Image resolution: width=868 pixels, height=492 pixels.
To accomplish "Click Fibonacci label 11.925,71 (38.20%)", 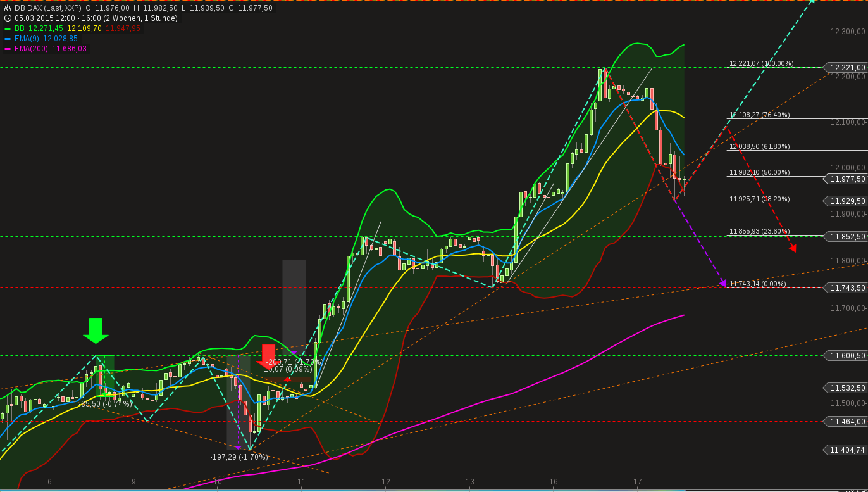I will 759,199.
